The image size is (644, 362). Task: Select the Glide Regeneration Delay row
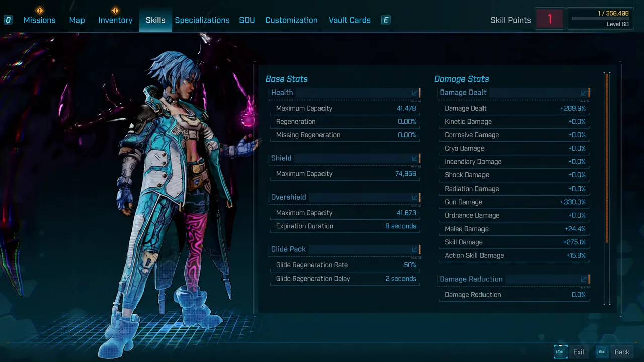coord(345,279)
